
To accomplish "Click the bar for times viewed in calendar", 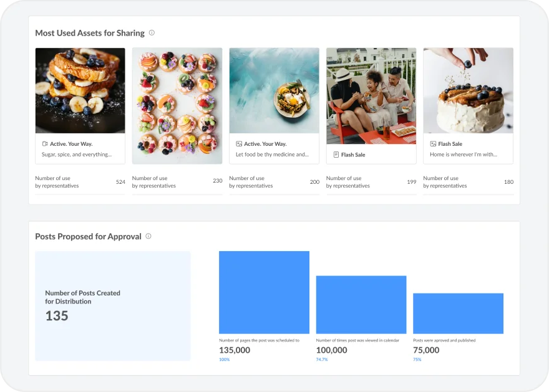I will click(x=361, y=305).
